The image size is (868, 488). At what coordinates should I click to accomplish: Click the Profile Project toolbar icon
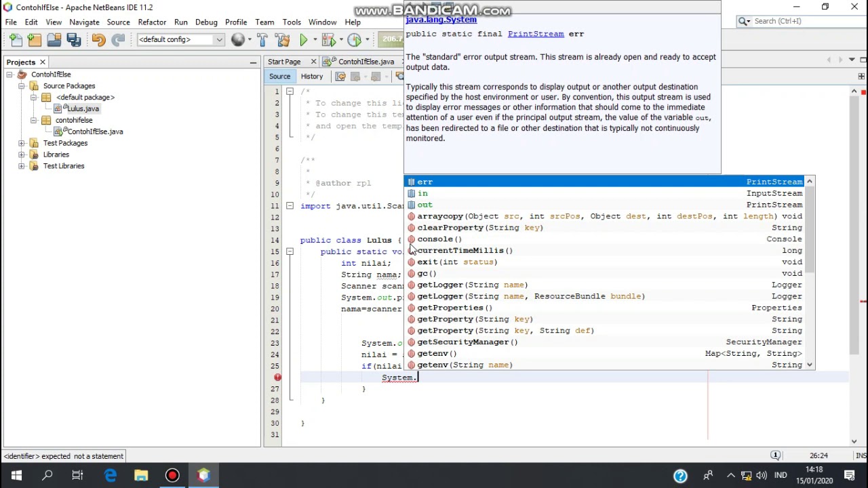tap(354, 40)
